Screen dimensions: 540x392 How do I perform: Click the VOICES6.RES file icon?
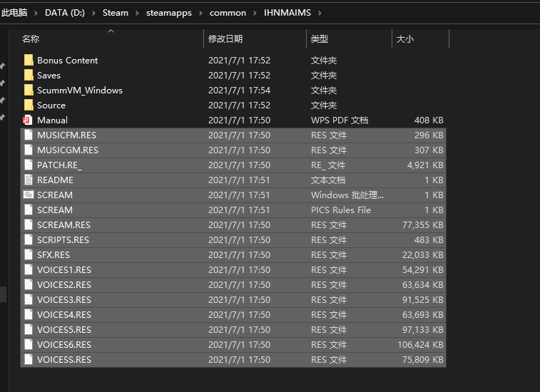pos(29,344)
